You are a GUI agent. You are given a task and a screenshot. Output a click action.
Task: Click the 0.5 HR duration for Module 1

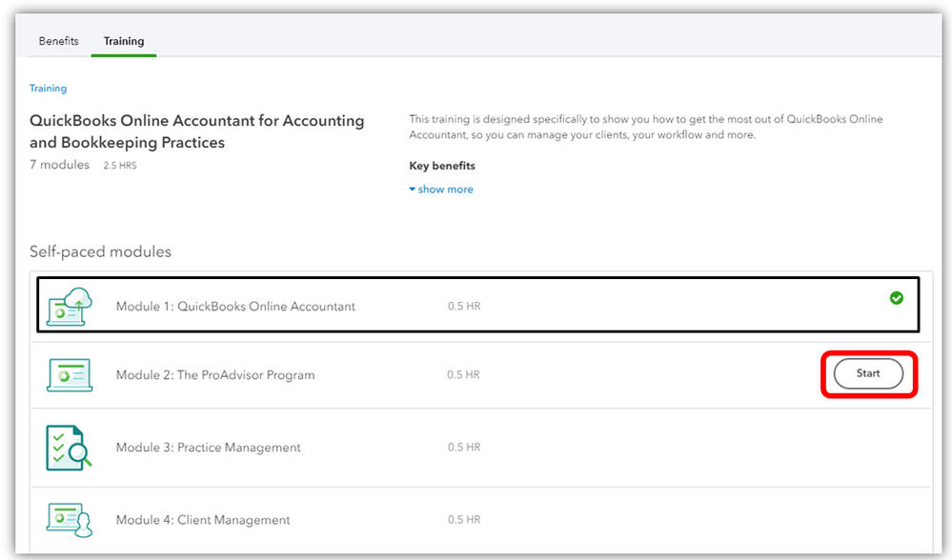click(464, 307)
